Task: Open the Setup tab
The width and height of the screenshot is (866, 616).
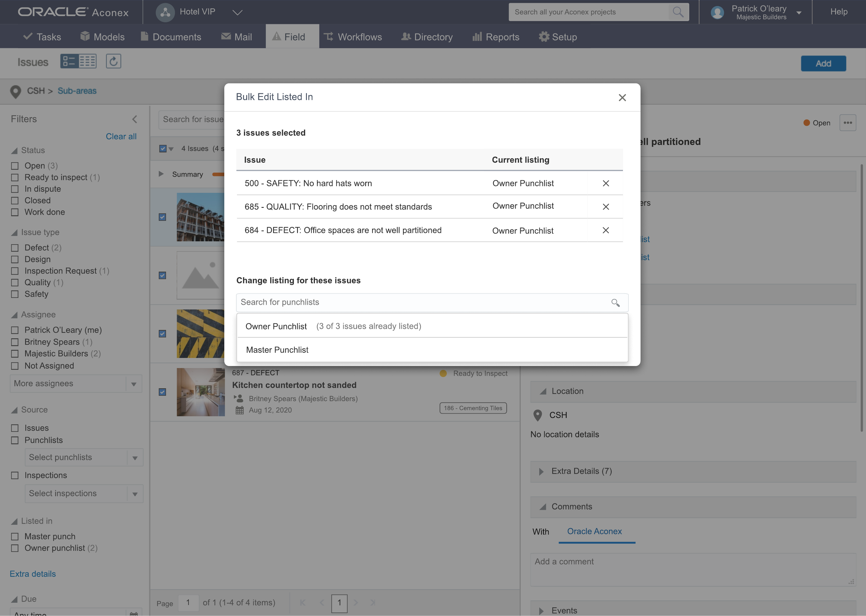Action: (x=558, y=37)
